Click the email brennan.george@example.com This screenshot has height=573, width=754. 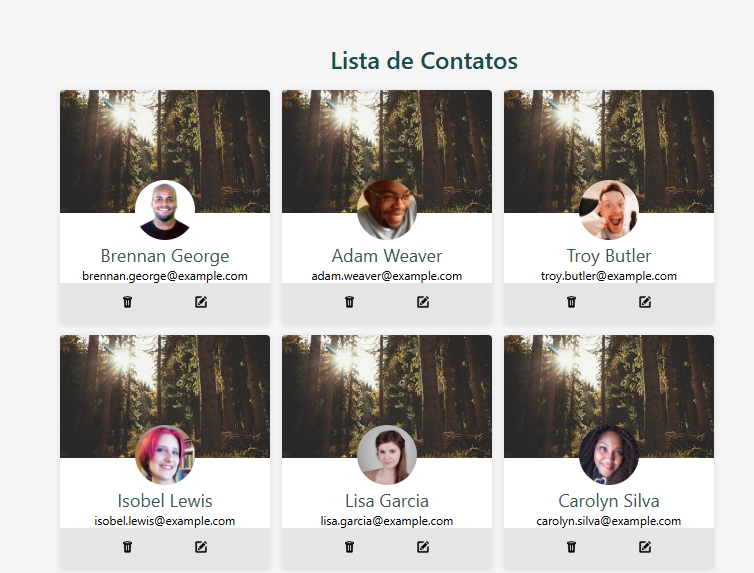click(165, 276)
